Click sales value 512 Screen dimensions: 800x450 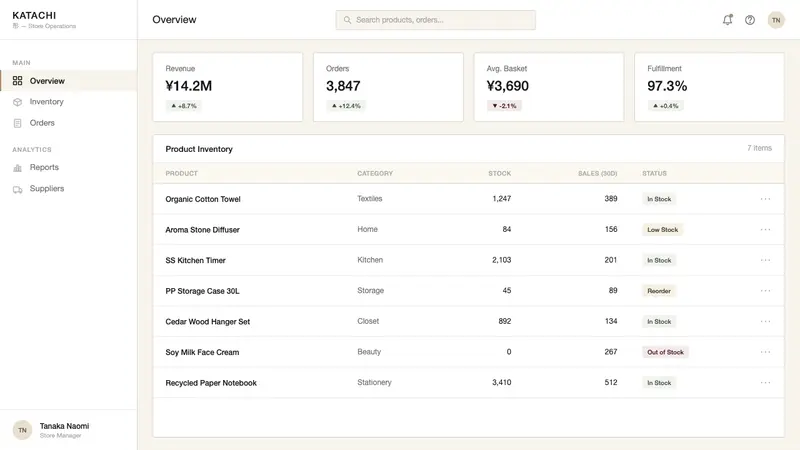tap(611, 382)
